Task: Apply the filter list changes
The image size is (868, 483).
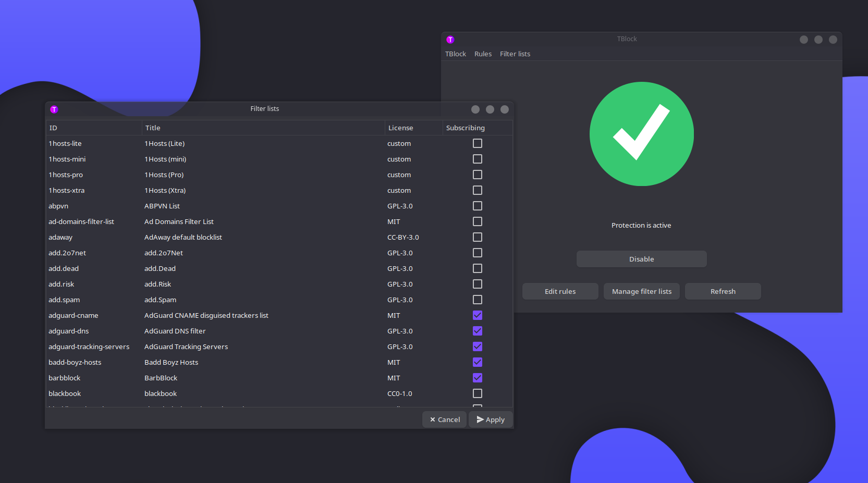Action: pyautogui.click(x=491, y=419)
